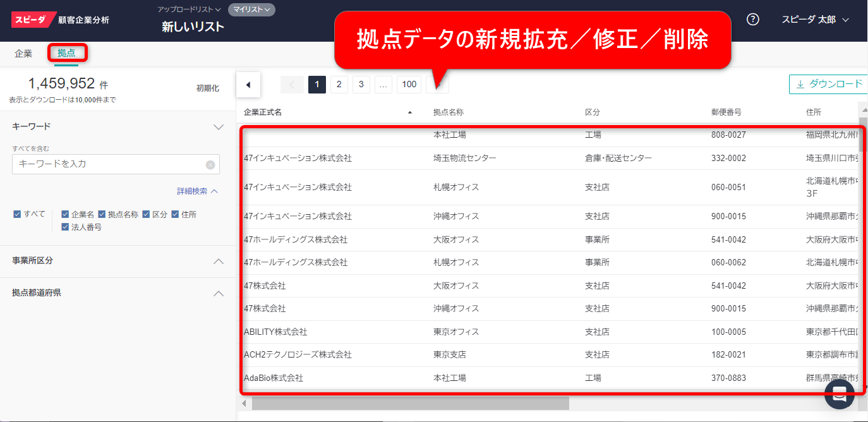Select the 拠点 tab
The width and height of the screenshot is (868, 422).
66,54
